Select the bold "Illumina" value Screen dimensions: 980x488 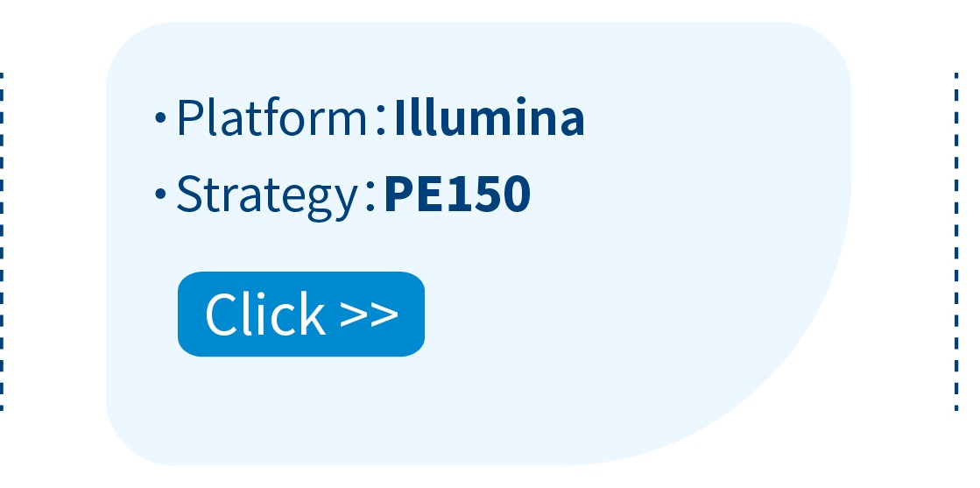490,117
